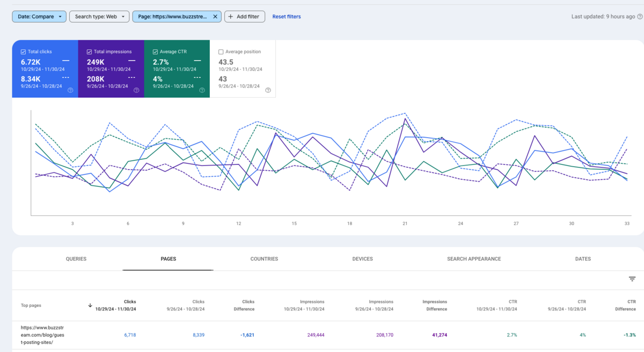Open the Countries tab
Image resolution: width=644 pixels, height=352 pixels.
pos(264,259)
